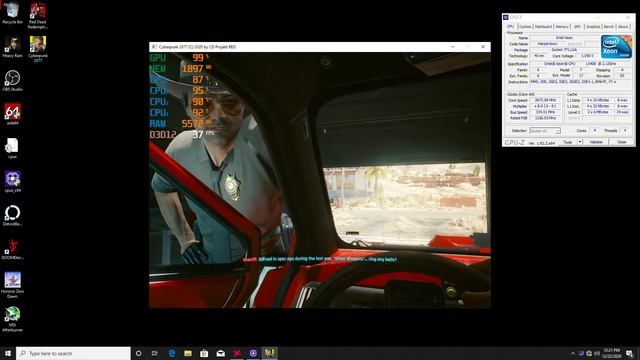The height and width of the screenshot is (360, 640).
Task: Switch to the Bench tab in CPU-Z
Action: (609, 27)
